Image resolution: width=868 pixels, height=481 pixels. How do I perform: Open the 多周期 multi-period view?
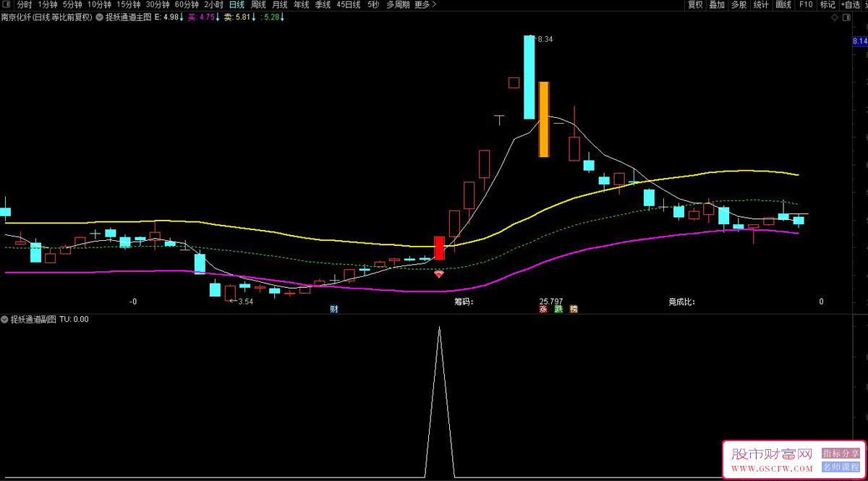pyautogui.click(x=398, y=4)
